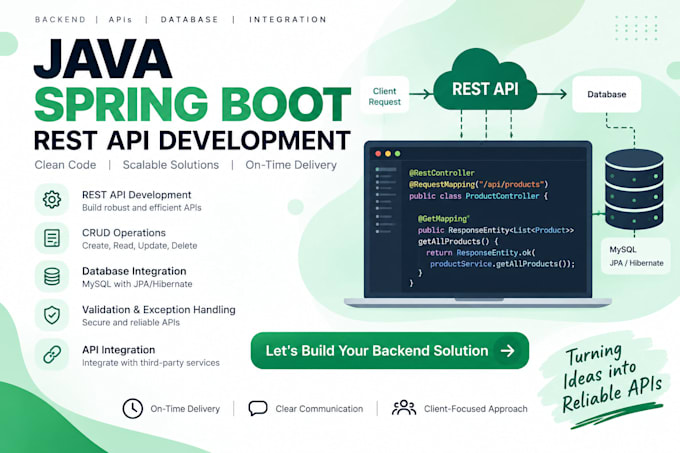Click the speech bubble icon for Clear Communication
680x453 pixels.
click(258, 408)
